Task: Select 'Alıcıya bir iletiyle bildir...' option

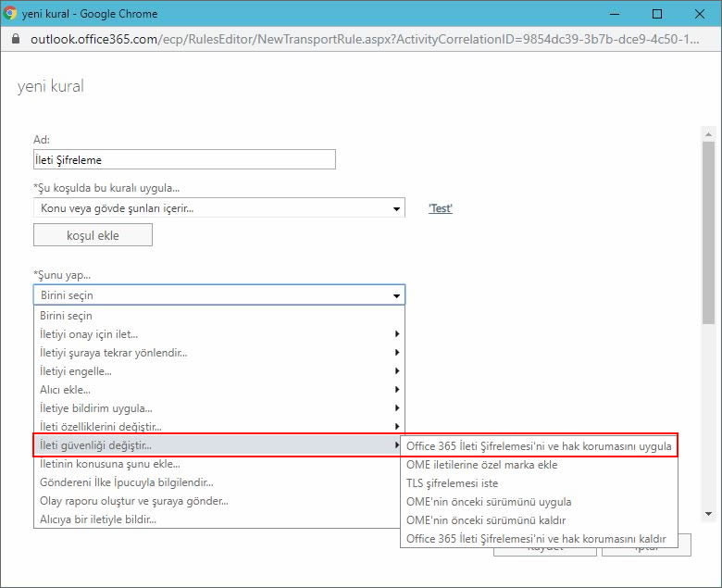Action: click(x=217, y=519)
